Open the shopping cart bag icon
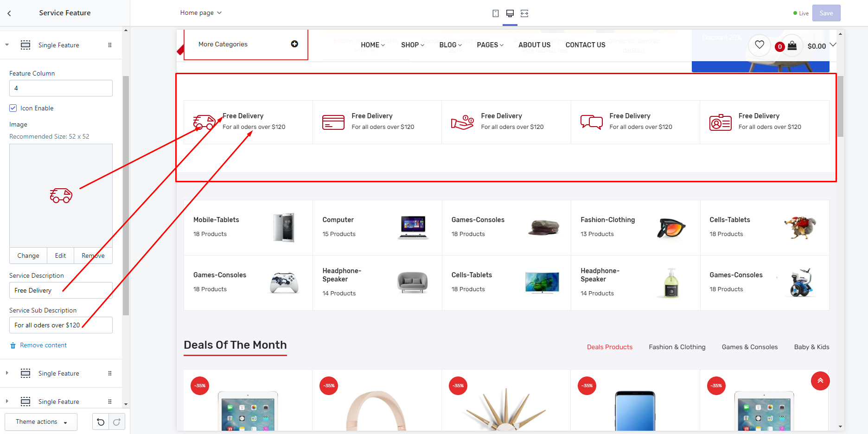Screen dimensions: 868x434 [x=792, y=45]
